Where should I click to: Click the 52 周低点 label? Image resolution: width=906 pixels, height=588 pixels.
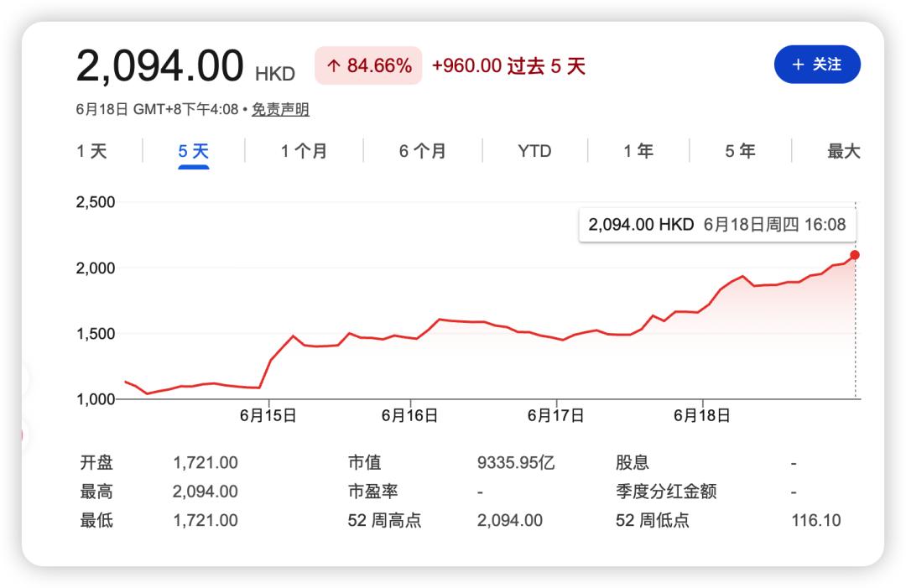pos(653,520)
